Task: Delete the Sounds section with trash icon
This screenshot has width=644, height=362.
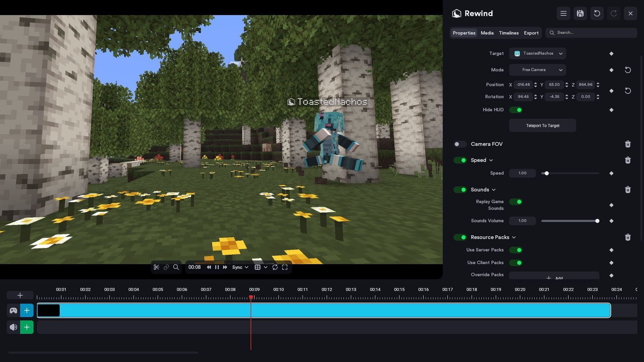Action: [628, 190]
